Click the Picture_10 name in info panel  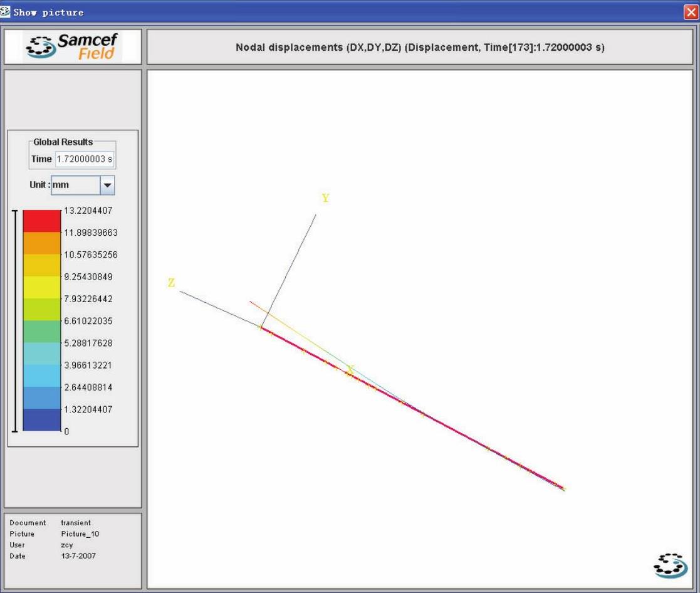(x=80, y=534)
